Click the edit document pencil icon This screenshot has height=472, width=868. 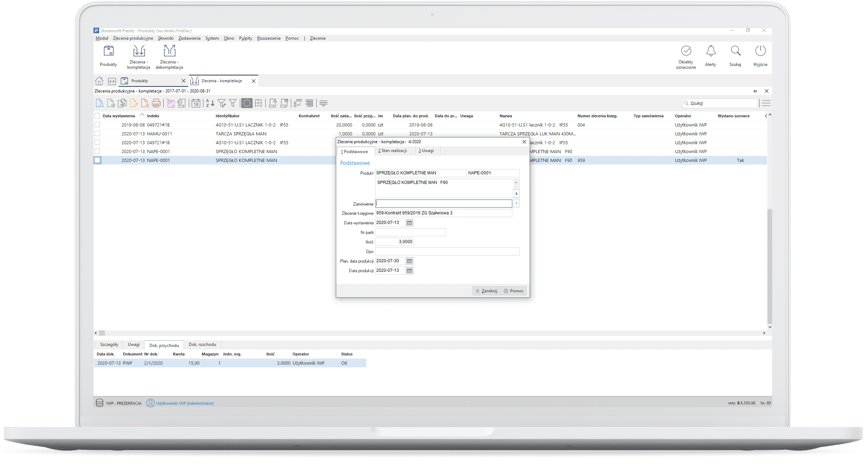[x=134, y=103]
